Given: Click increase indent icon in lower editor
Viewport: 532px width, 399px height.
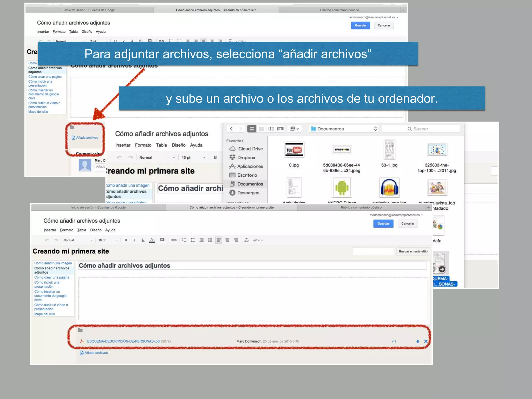Looking at the screenshot, I should [x=210, y=240].
